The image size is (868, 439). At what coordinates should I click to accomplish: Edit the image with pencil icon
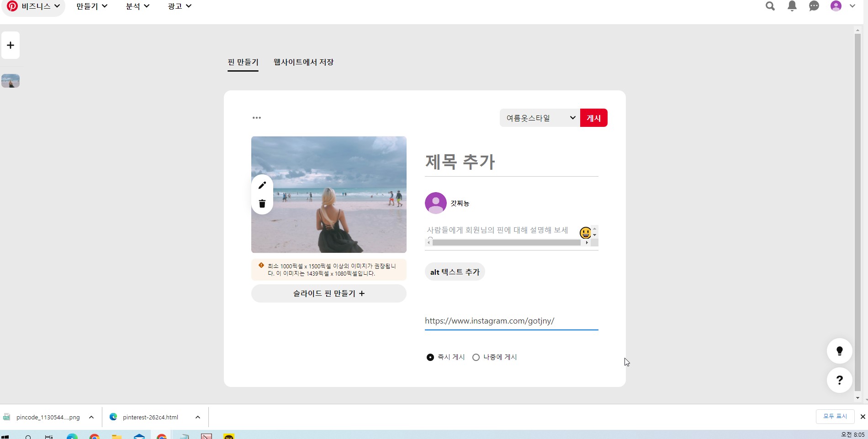262,185
